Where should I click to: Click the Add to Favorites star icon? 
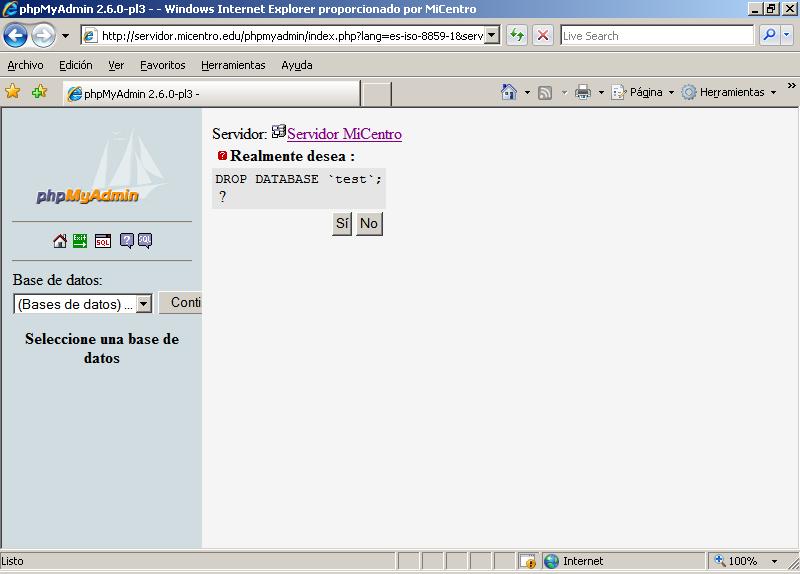(x=39, y=92)
